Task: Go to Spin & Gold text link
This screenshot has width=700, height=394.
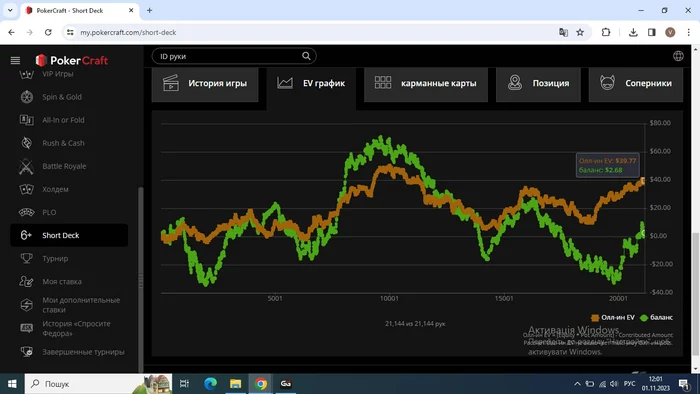Action: (62, 97)
